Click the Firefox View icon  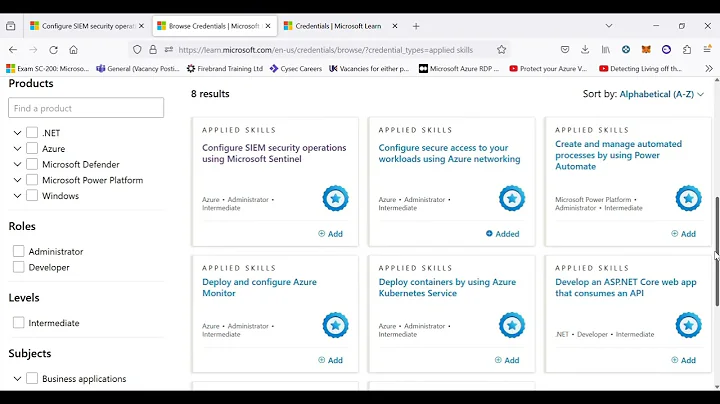pos(11,26)
